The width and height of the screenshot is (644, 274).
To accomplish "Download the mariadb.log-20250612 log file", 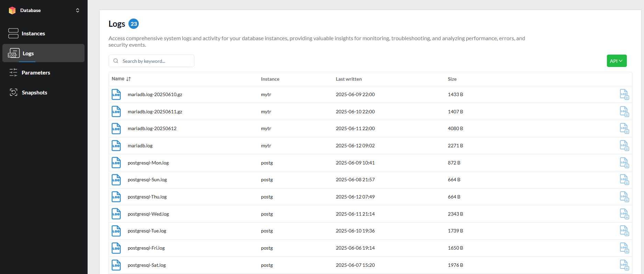I will tap(624, 128).
